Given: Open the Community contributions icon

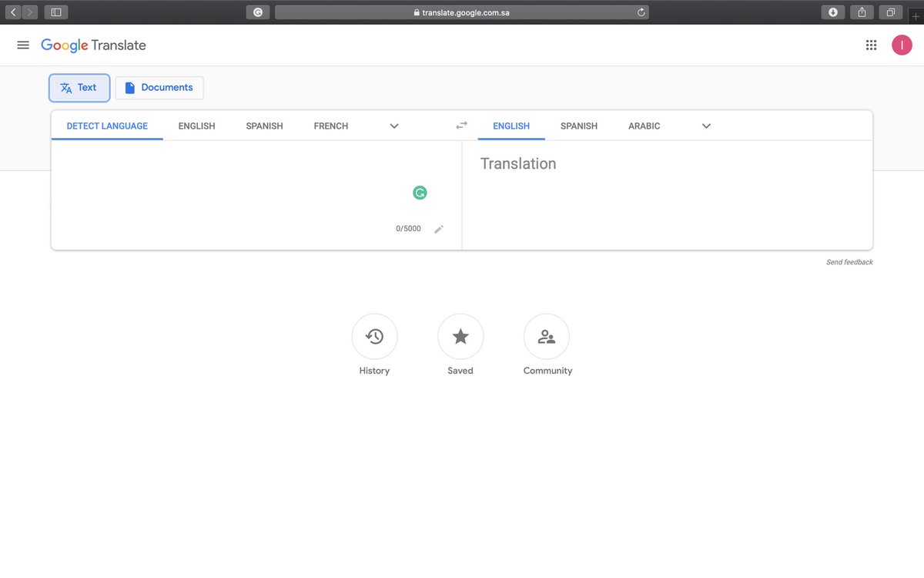Looking at the screenshot, I should (x=547, y=337).
